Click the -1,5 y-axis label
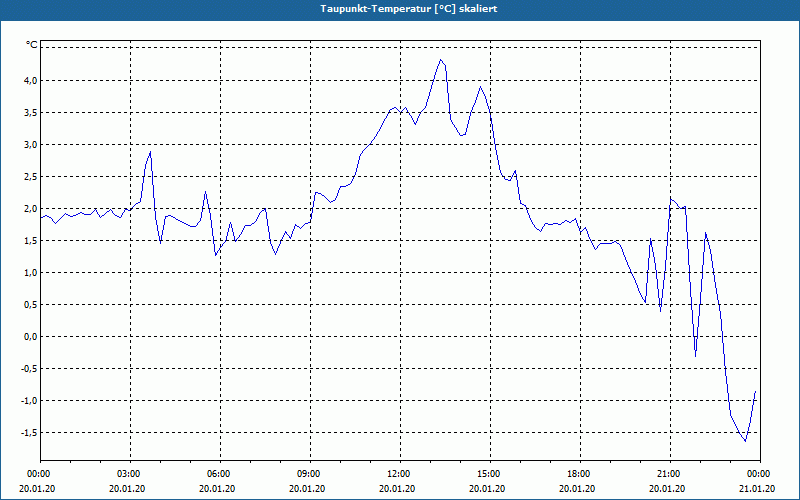The width and height of the screenshot is (800, 500). [x=29, y=433]
